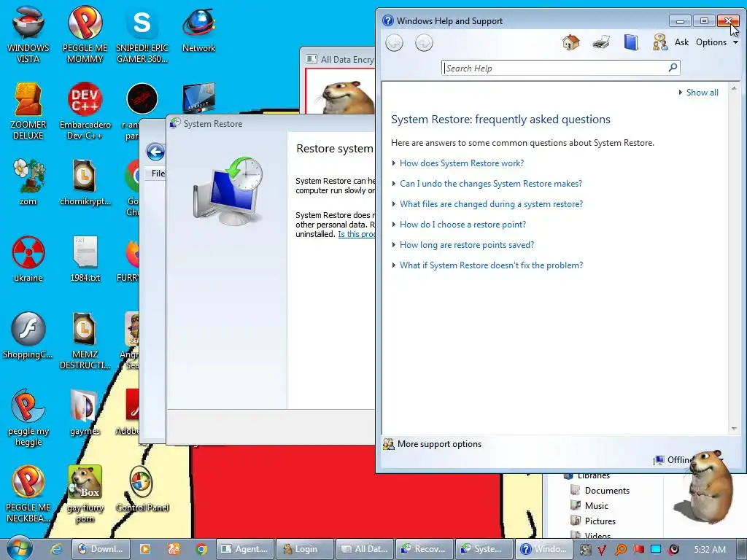Switch to Syste... taskbar button
Screen dimensions: 747x560
[x=484, y=549]
